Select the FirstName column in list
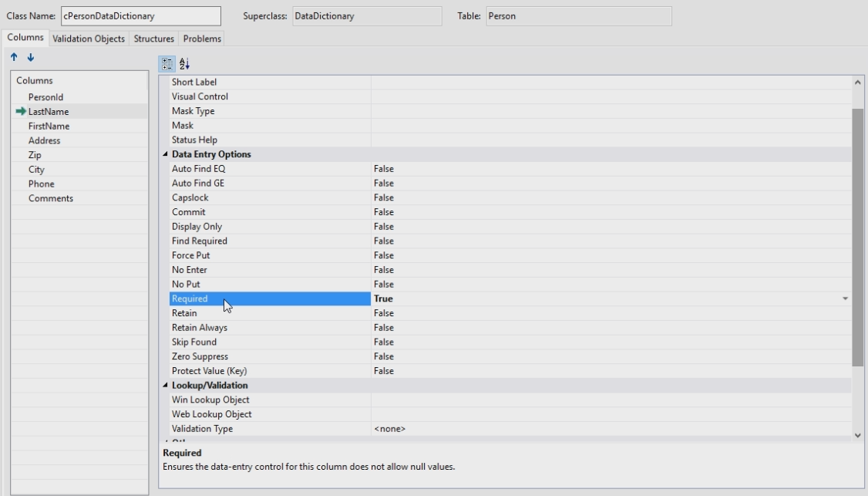This screenshot has width=868, height=496. pos(49,127)
